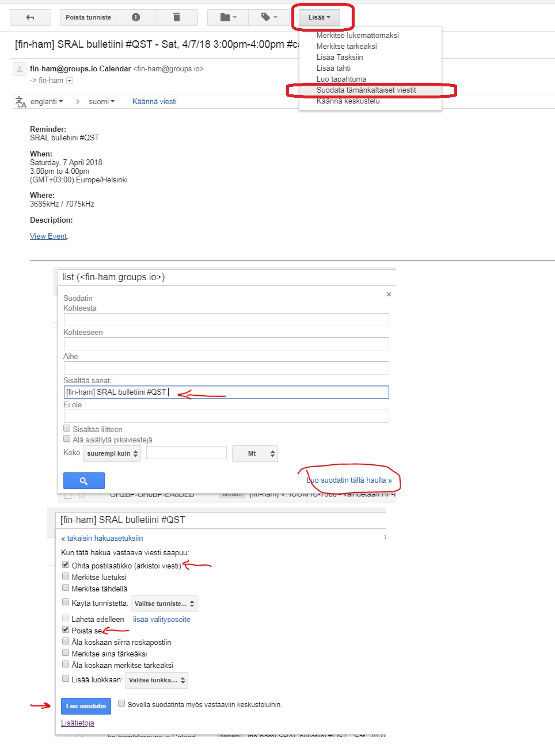Image resolution: width=555 pixels, height=756 pixels.
Task: Expand the suurempi kuin size dropdown
Action: (112, 453)
